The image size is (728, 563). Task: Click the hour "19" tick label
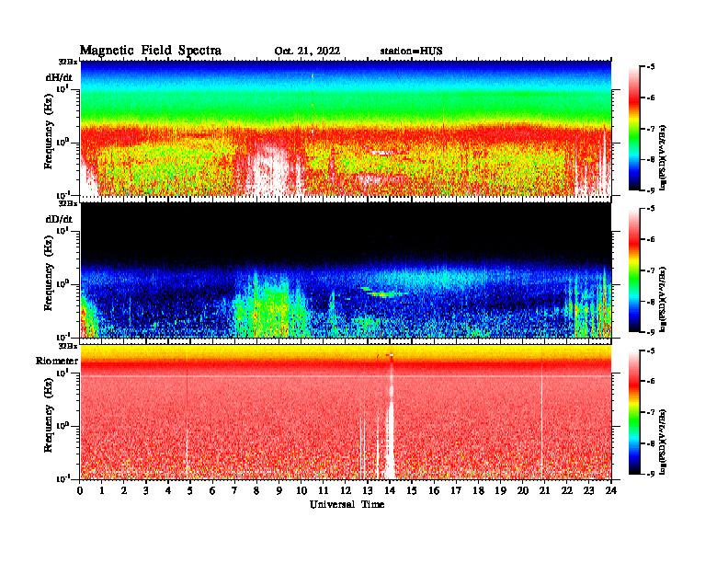tap(500, 491)
